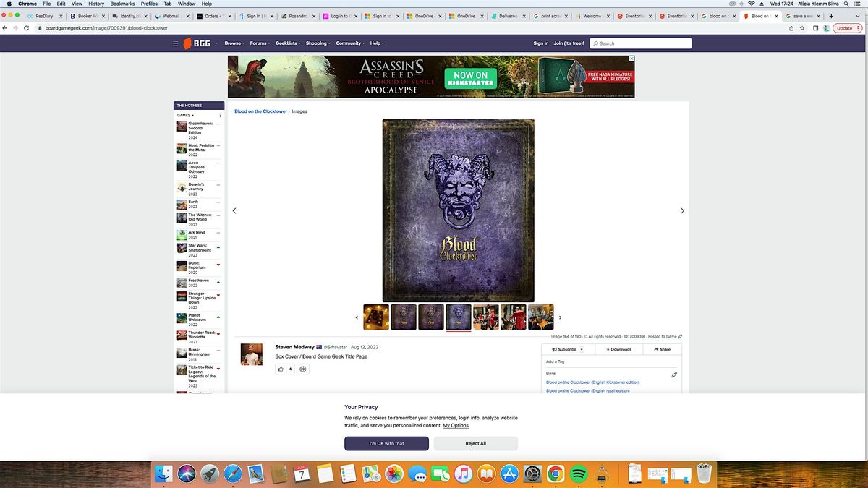Like the image with thumbs-up icon

pyautogui.click(x=281, y=369)
